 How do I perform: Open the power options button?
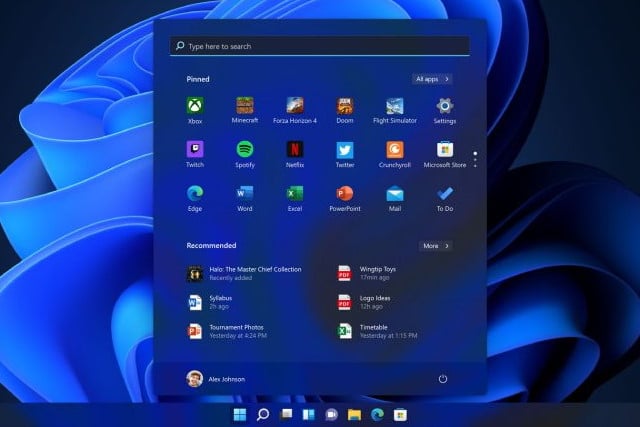443,379
